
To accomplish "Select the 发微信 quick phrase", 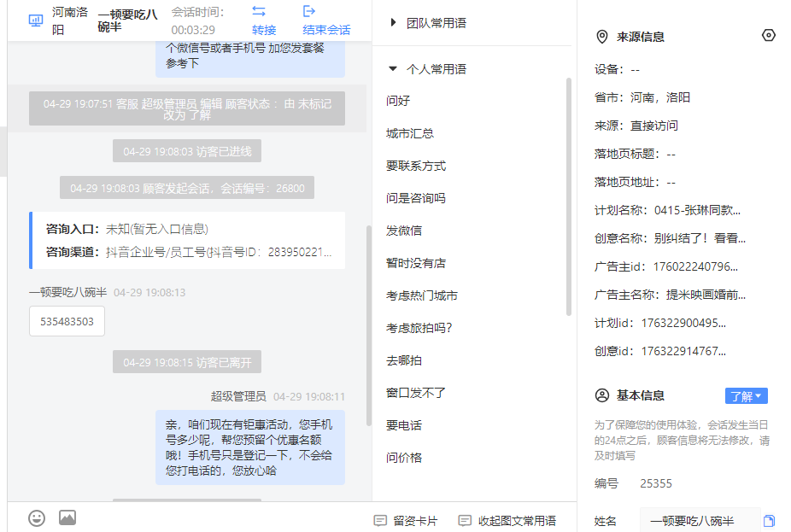I will [403, 231].
